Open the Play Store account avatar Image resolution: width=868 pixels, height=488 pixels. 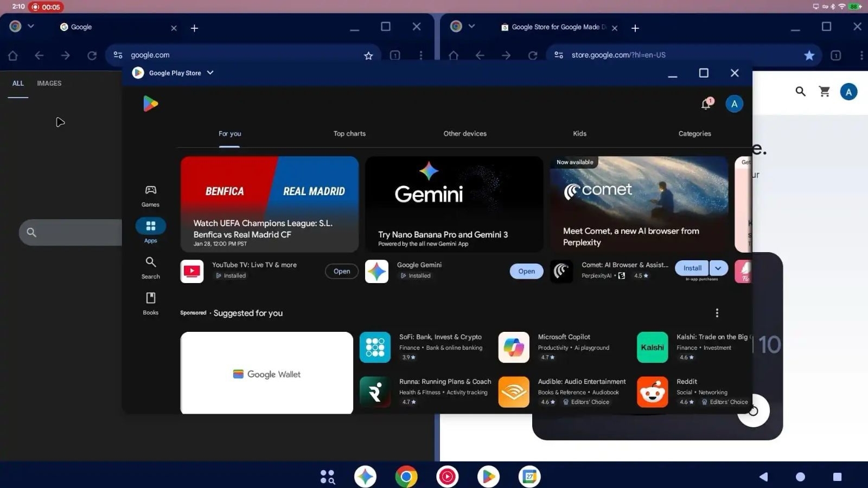734,104
